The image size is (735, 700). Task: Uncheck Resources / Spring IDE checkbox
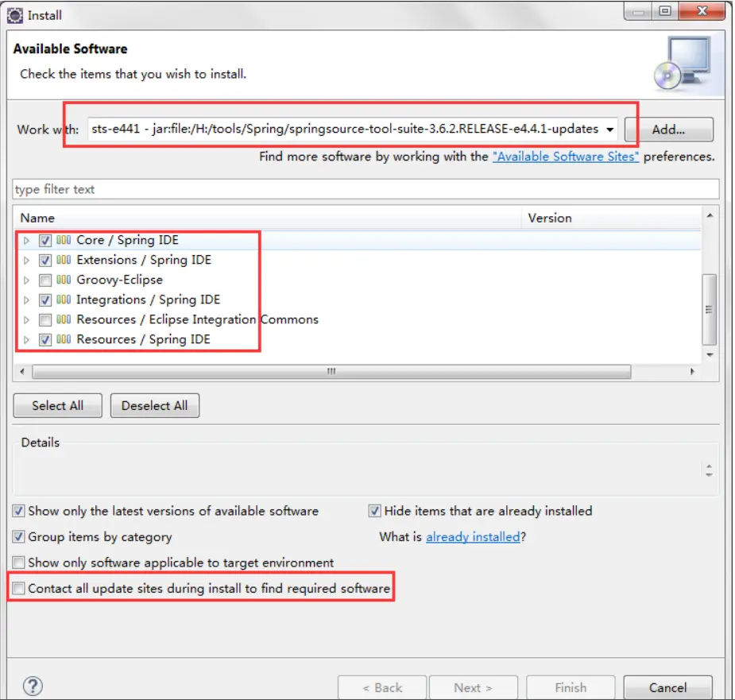tap(45, 339)
